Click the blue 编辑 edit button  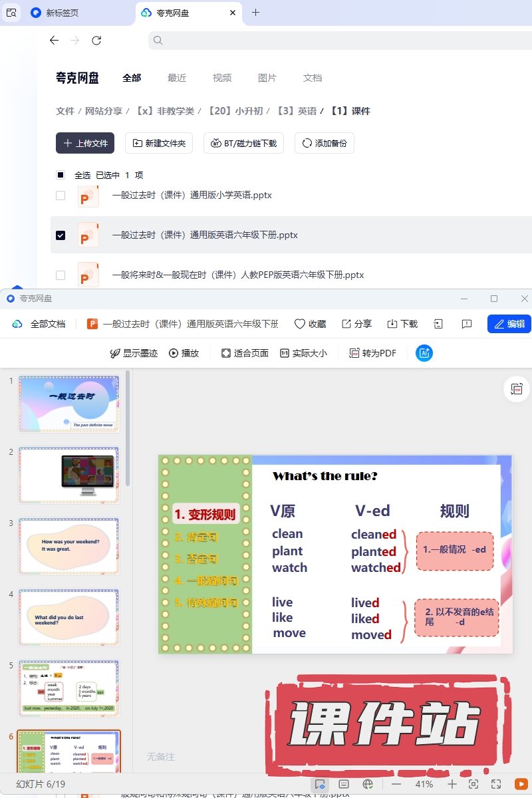(509, 324)
